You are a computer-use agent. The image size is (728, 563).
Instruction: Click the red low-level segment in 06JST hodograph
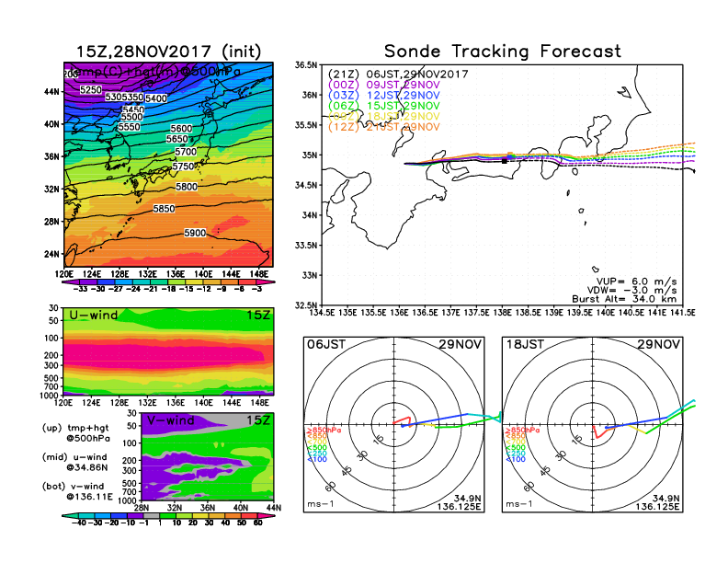pyautogui.click(x=402, y=419)
